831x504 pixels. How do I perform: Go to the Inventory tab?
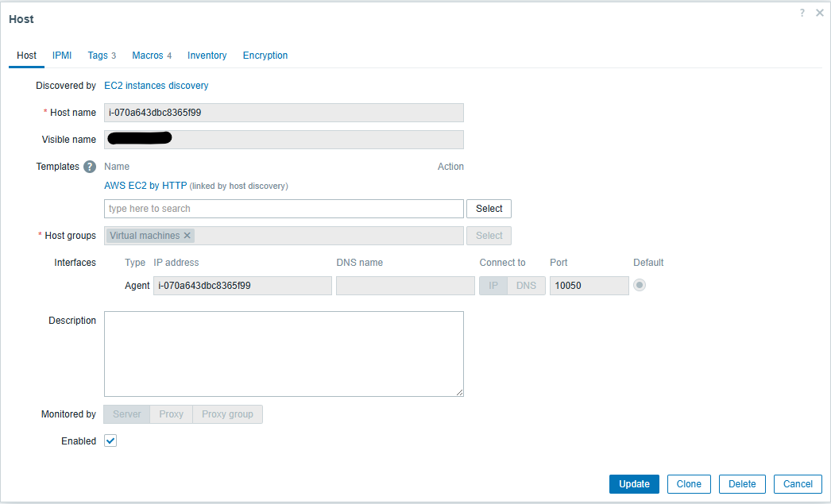[x=207, y=56]
